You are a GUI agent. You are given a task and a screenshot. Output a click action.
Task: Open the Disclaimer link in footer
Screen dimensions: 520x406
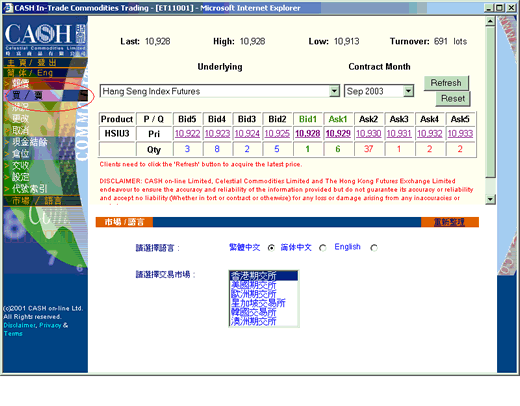19,325
